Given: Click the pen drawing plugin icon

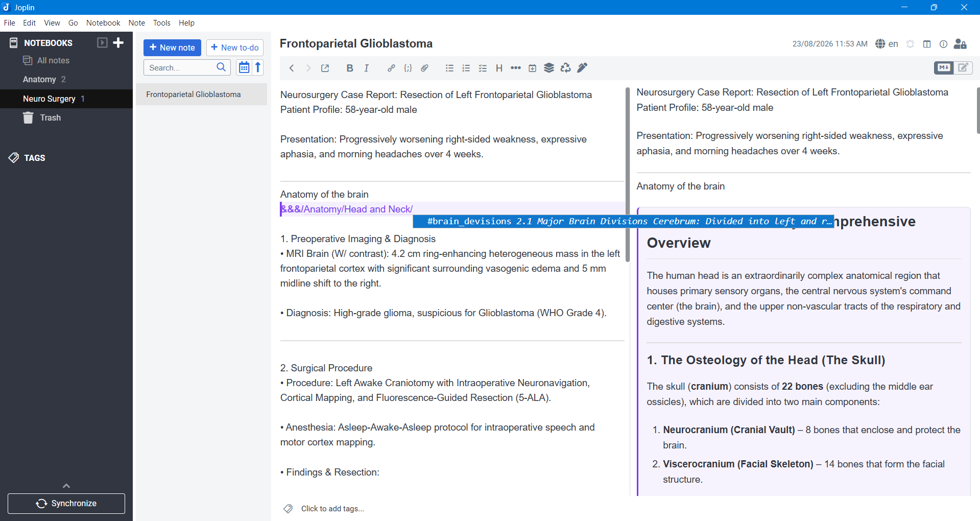Looking at the screenshot, I should pos(582,68).
